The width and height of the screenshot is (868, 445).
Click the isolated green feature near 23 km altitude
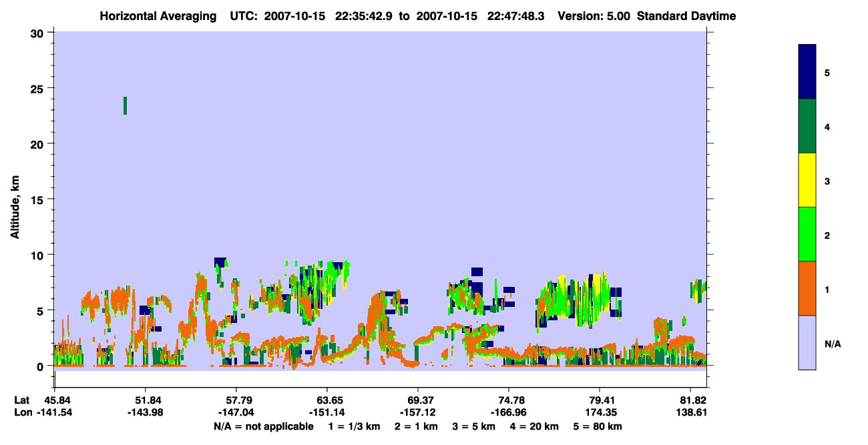click(x=125, y=105)
